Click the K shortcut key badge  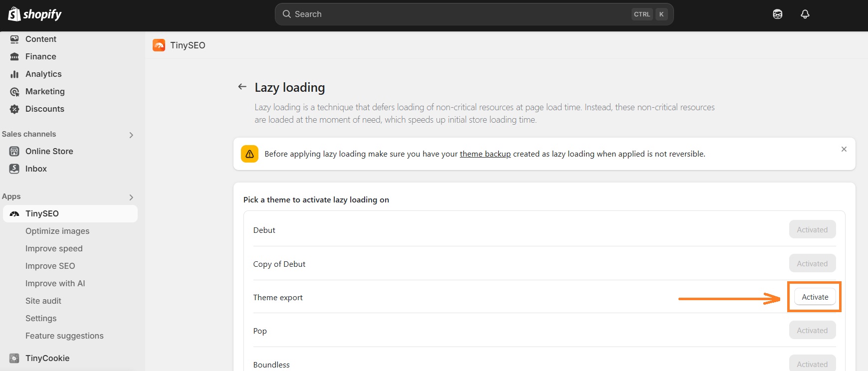click(x=661, y=14)
